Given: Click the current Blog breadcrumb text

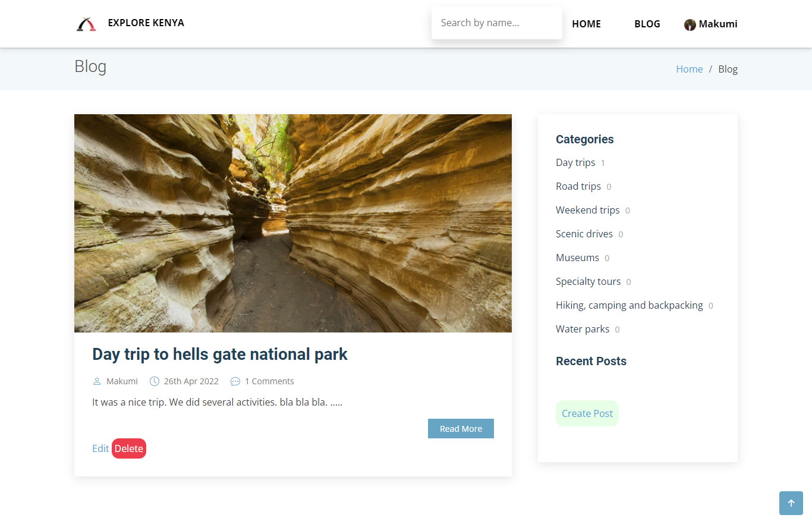Looking at the screenshot, I should coord(728,69).
